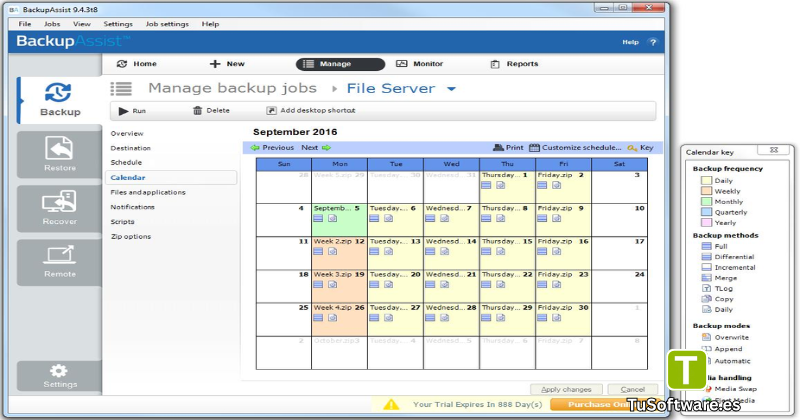The width and height of the screenshot is (800, 420).
Task: Click the full backup icon on Friday 30
Action: click(x=542, y=318)
